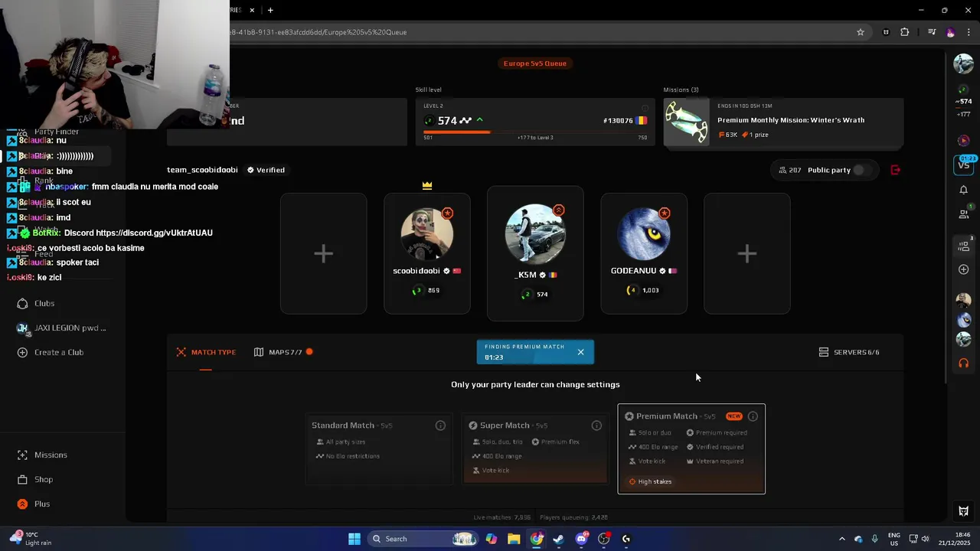Click the taskbar microphone icon
Screen dimensions: 980x551
pos(875,539)
